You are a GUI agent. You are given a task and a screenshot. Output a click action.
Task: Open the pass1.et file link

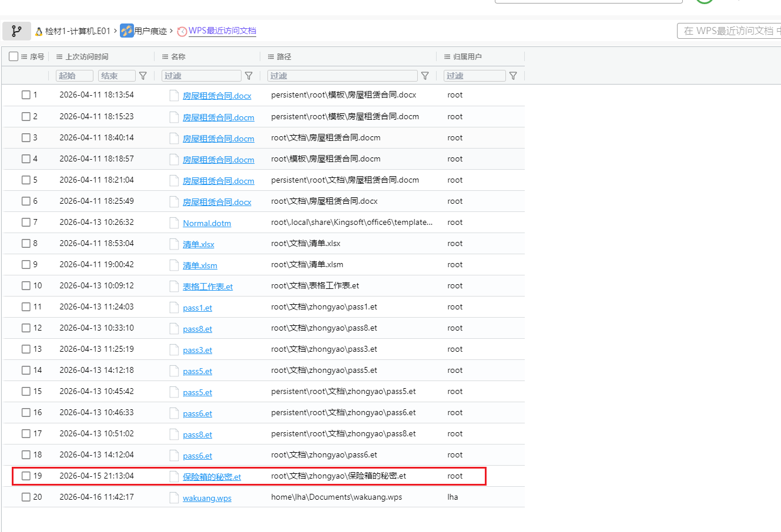pyautogui.click(x=197, y=308)
